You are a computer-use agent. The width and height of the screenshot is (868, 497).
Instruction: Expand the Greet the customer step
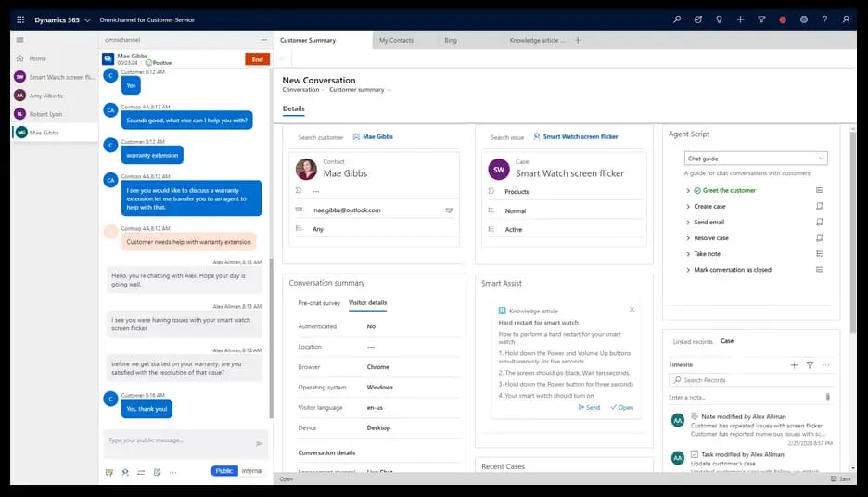tap(688, 190)
